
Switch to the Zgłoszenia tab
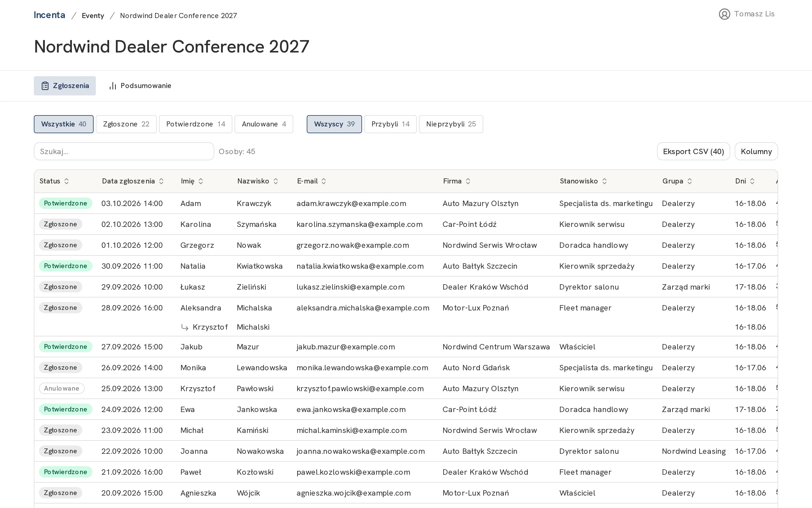[x=65, y=86]
